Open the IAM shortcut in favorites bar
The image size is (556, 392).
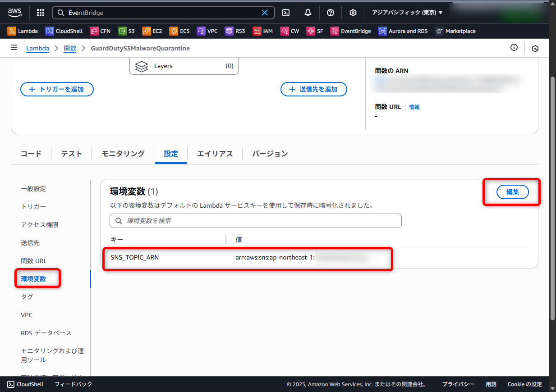click(x=263, y=31)
